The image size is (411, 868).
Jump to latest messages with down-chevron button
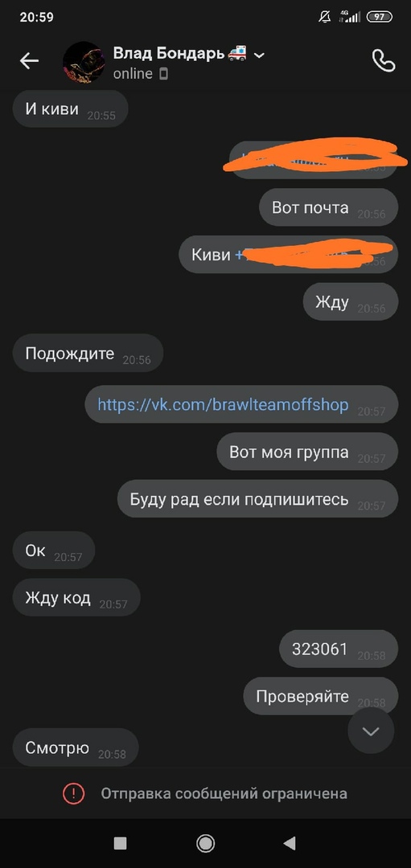[371, 731]
